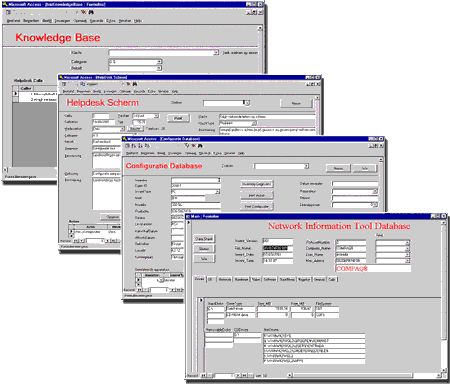The width and height of the screenshot is (450, 388).
Task: Open the Klacht dropdown in Knowledge Base
Action: point(216,53)
